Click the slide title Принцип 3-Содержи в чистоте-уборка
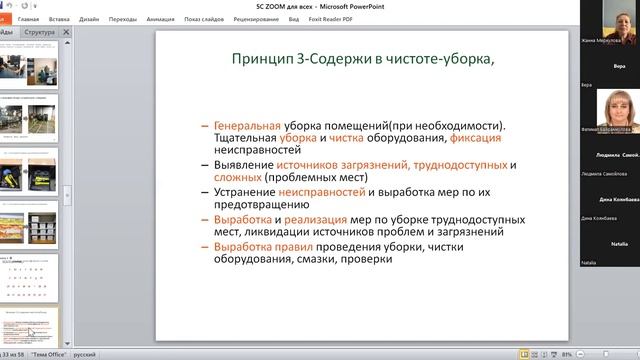 tap(363, 59)
